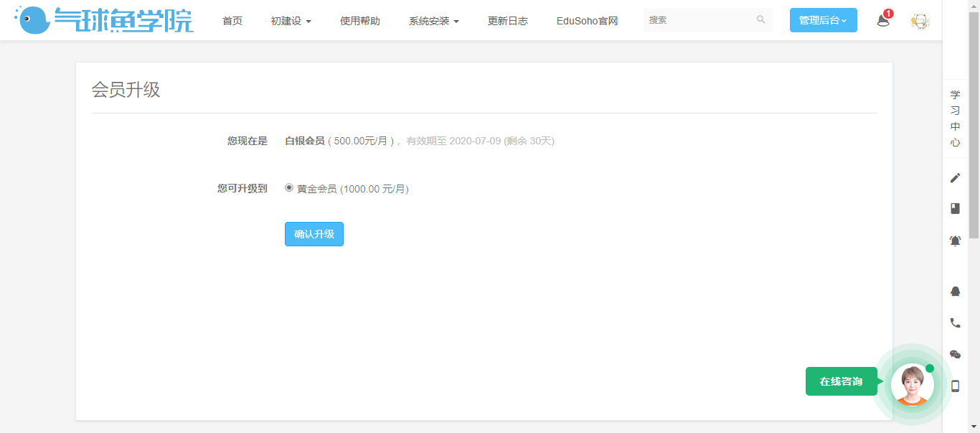This screenshot has height=433, width=980.
Task: Click the search magnifier icon
Action: pos(760,20)
